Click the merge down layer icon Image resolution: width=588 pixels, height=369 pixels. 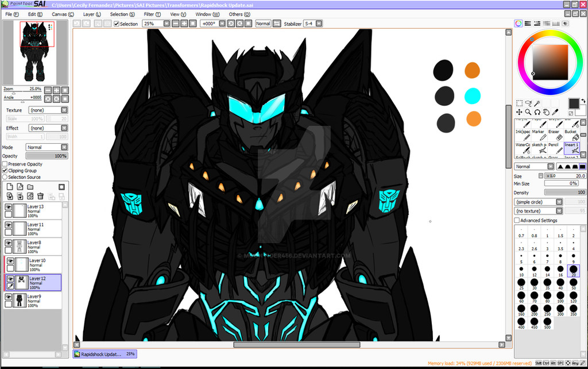pos(20,196)
